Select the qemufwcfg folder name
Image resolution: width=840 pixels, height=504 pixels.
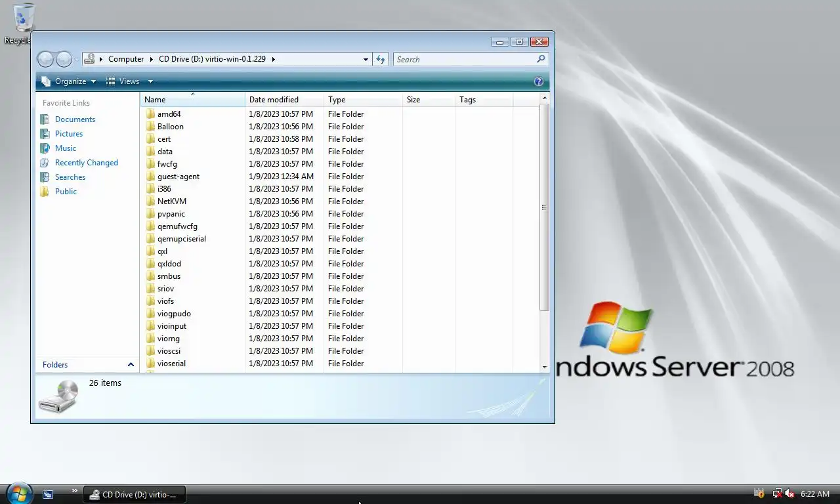tap(177, 226)
